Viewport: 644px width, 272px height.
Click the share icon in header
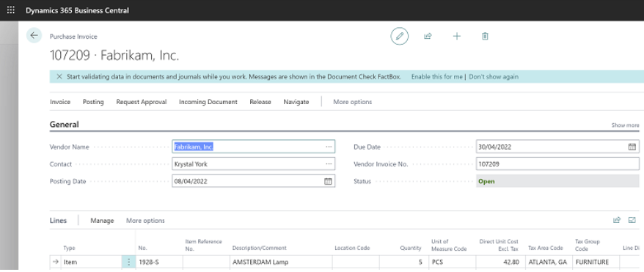[428, 36]
